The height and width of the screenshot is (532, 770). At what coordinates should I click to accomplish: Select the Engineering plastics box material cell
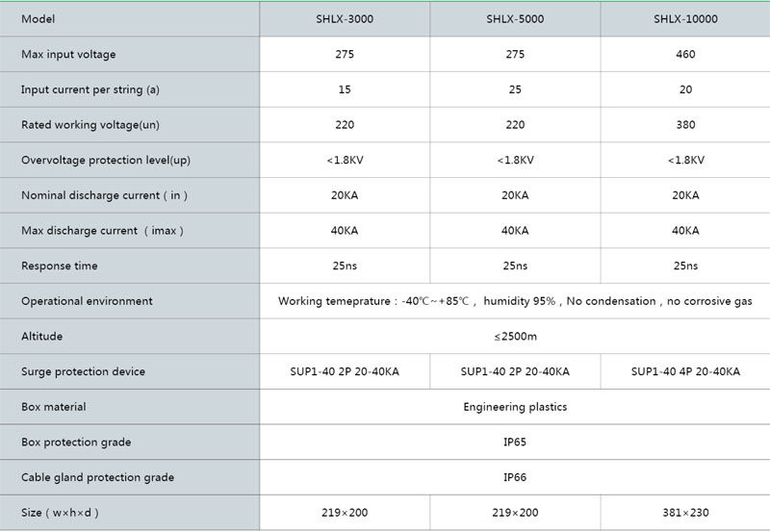click(515, 407)
